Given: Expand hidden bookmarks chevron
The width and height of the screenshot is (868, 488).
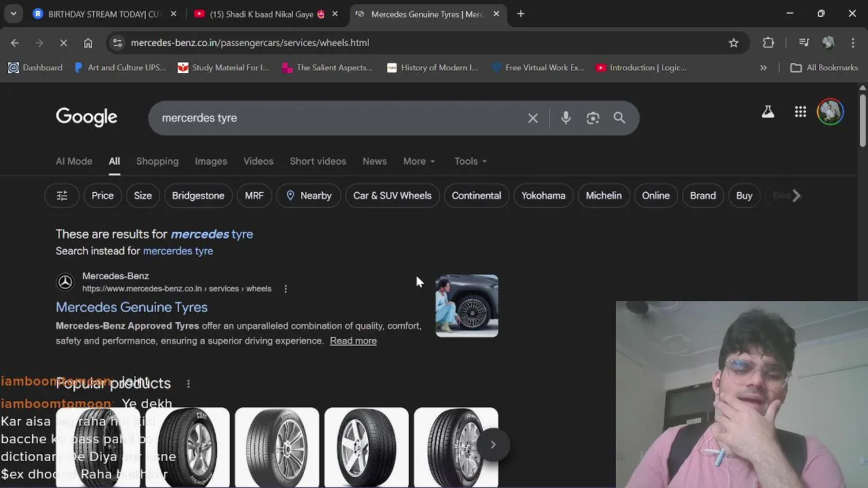Looking at the screenshot, I should tap(764, 68).
